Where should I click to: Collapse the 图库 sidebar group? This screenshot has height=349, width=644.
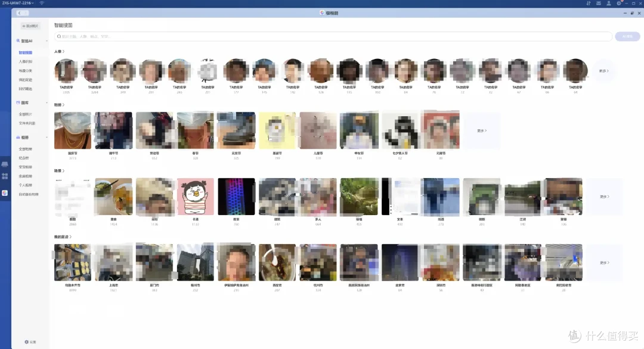tap(47, 102)
